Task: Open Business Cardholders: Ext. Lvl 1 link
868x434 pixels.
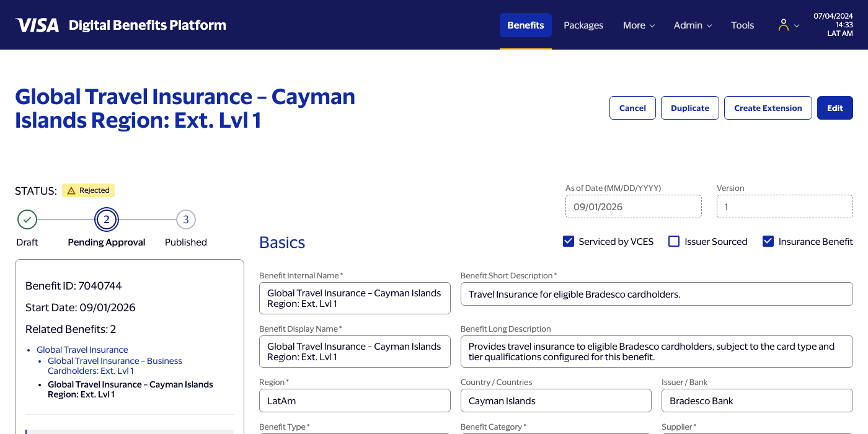Action: [115, 366]
